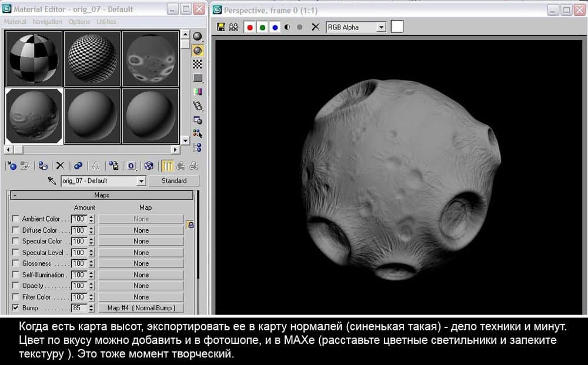The height and width of the screenshot is (365, 588).
Task: Clear the render with X icon
Action: [316, 27]
